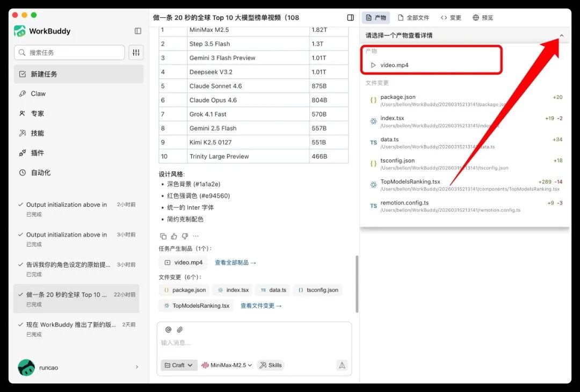Open task Output initialization from 3小时前
The height and width of the screenshot is (392, 580).
(x=77, y=239)
